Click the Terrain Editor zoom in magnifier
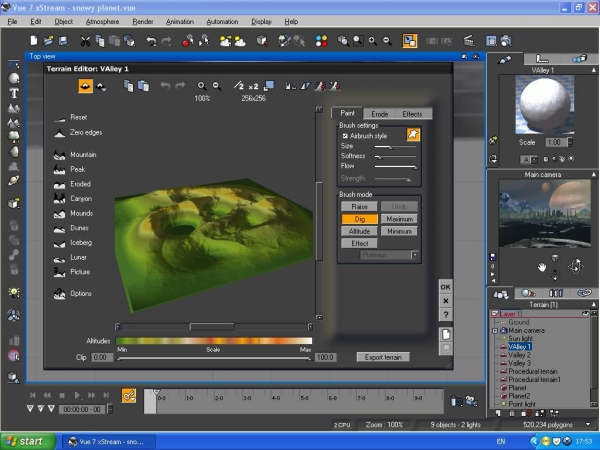 tap(202, 86)
